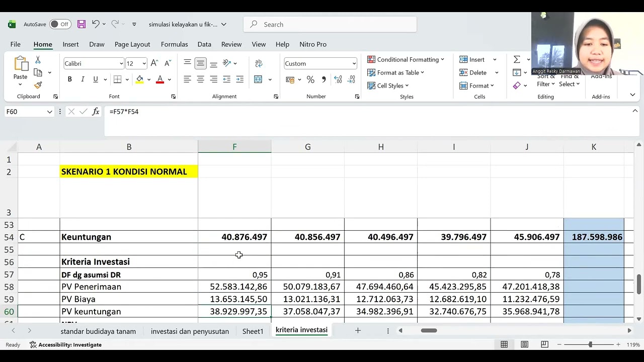This screenshot has width=644, height=362.
Task: Collapse the ribbon with chevron
Action: pyautogui.click(x=632, y=95)
